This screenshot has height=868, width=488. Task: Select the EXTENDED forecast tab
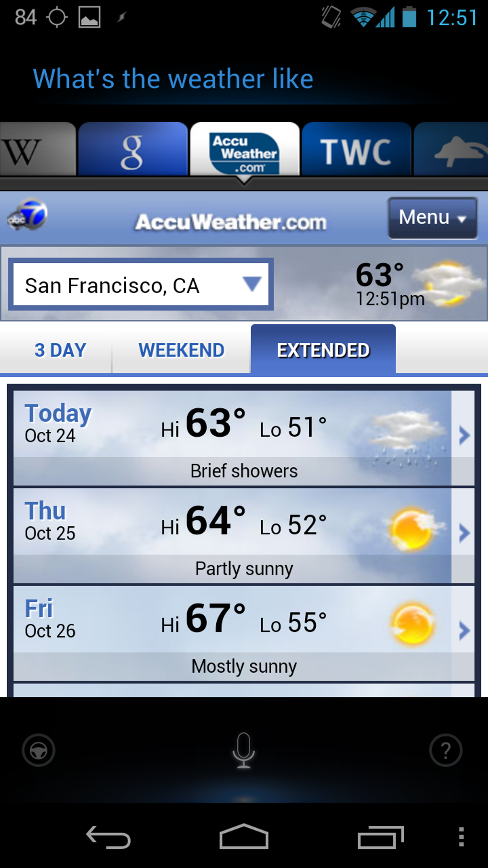click(x=323, y=350)
